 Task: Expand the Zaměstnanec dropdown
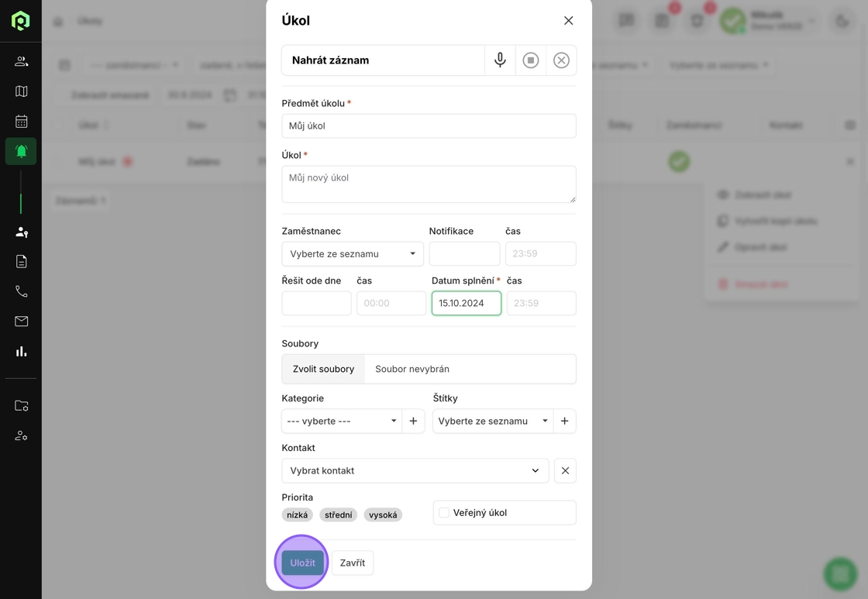(353, 253)
